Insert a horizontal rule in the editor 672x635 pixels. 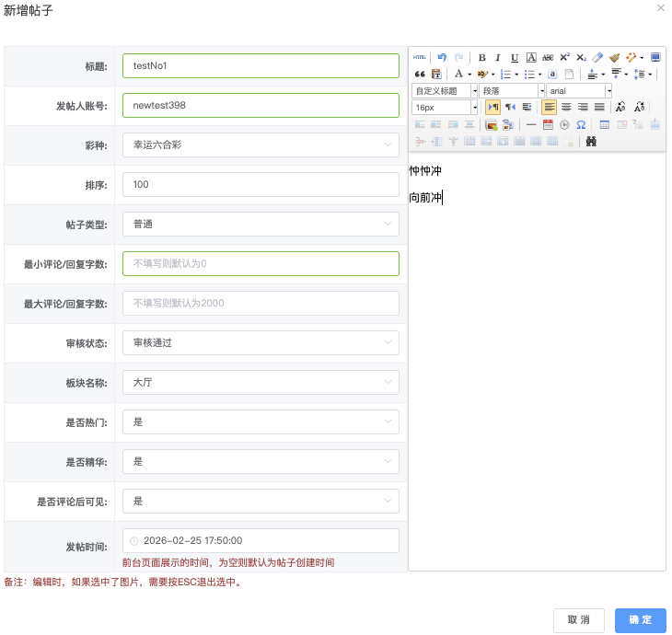[x=531, y=124]
